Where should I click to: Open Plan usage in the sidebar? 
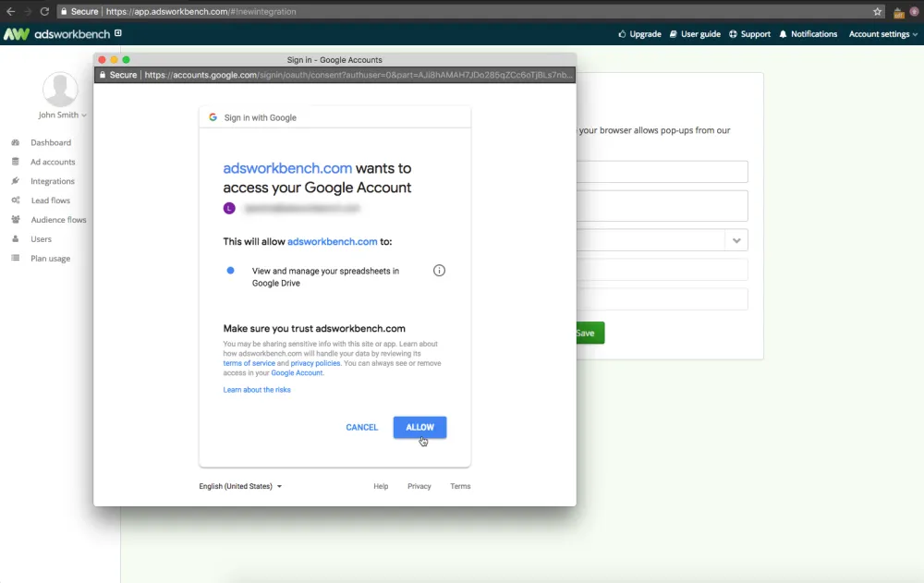51,258
